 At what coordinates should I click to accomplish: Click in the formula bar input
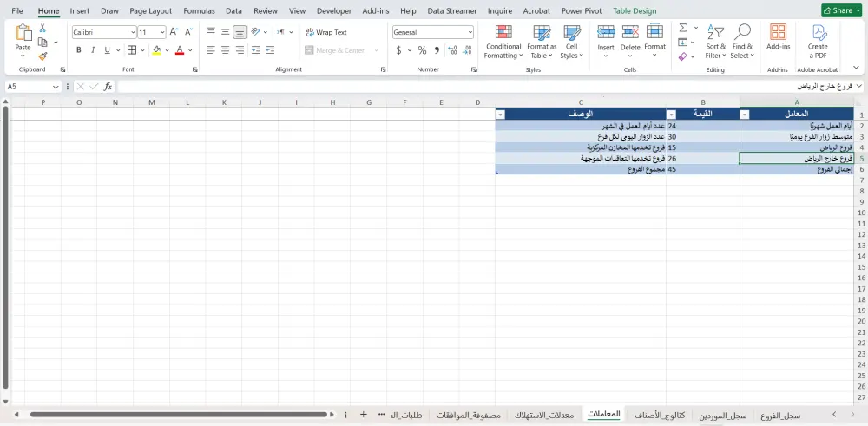click(484, 86)
